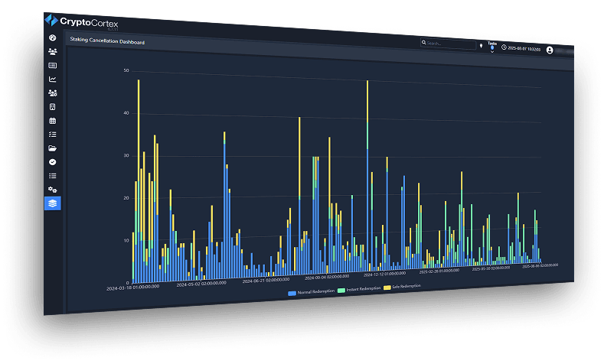Screen dimensions: 604x364
Task: Click the users group sidebar icon
Action: coord(52,51)
